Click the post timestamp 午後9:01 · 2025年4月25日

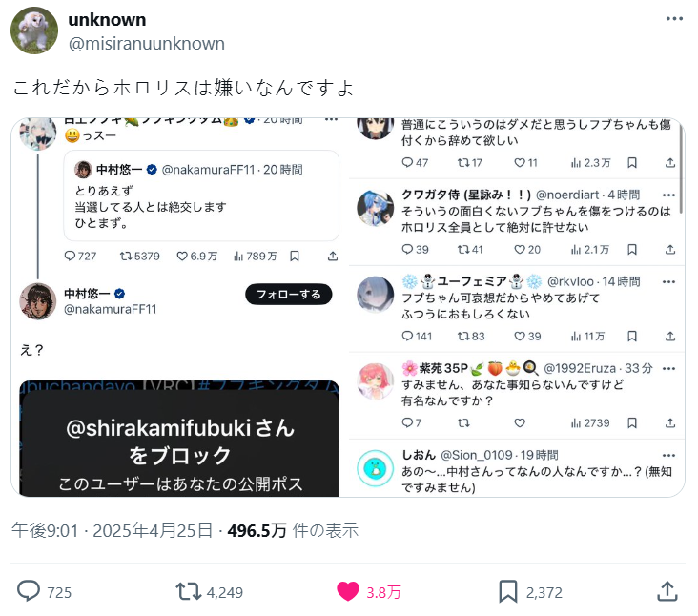tap(113, 530)
